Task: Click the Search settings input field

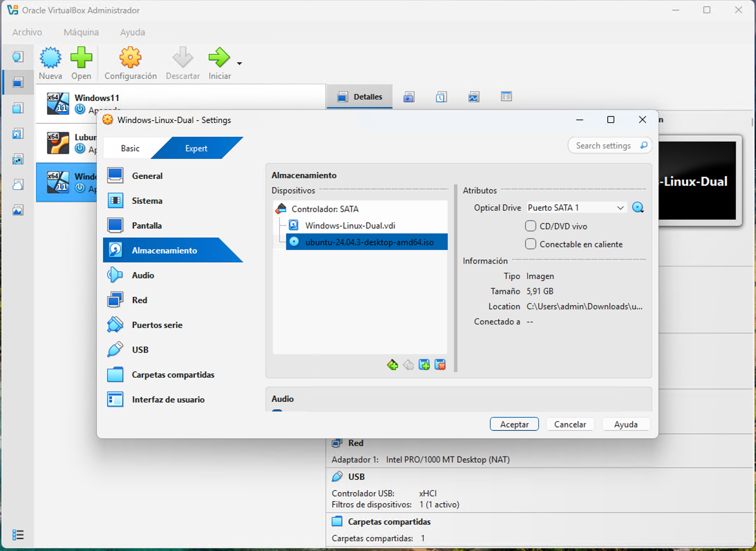Action: (x=610, y=146)
